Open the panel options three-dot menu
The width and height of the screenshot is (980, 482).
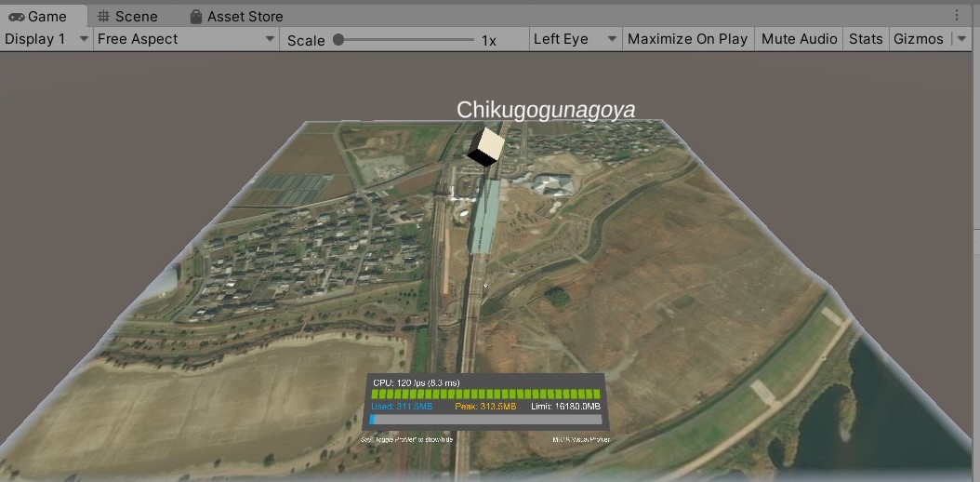tap(957, 15)
